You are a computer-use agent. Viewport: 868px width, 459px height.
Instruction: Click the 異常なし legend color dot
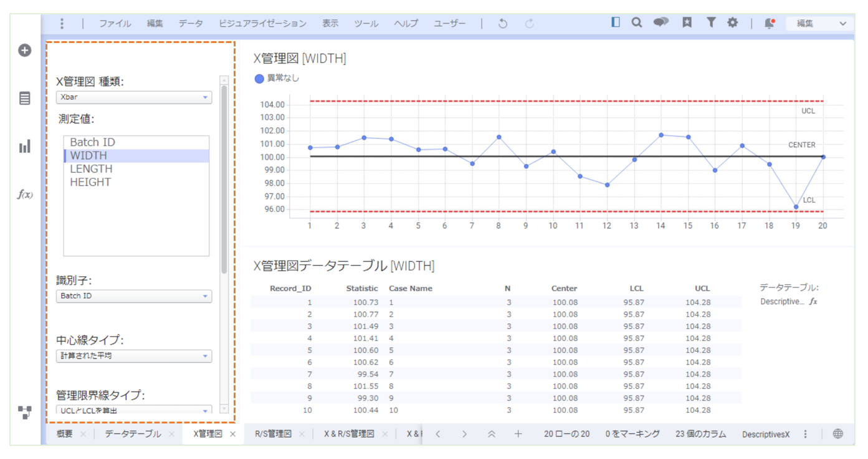(259, 79)
